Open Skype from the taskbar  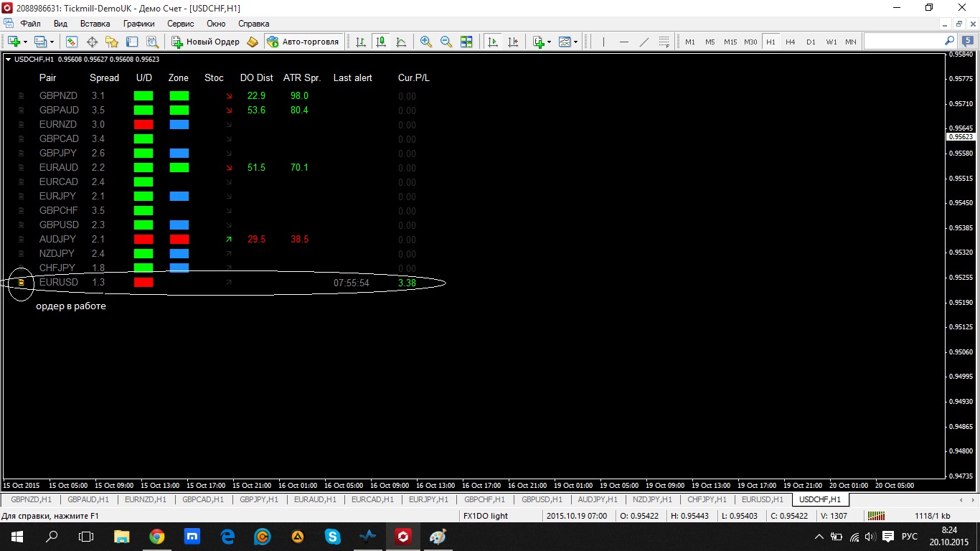332,536
